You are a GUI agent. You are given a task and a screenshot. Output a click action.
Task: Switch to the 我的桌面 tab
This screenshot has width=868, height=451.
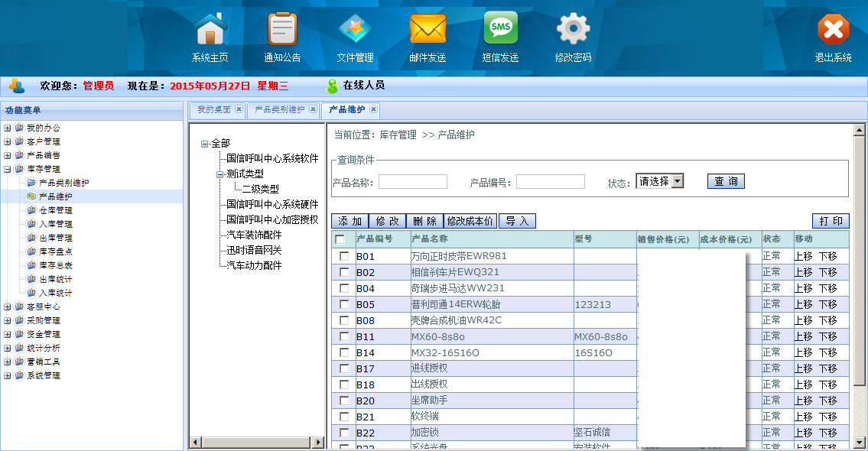click(213, 110)
